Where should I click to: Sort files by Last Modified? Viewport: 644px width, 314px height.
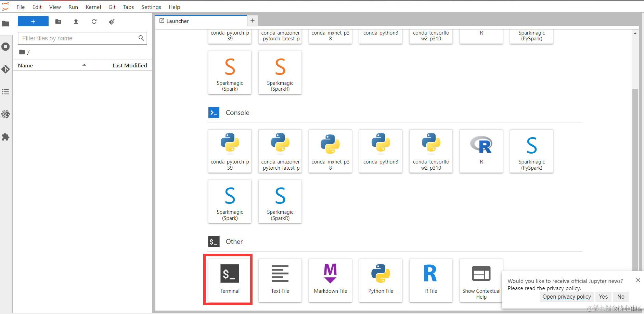tap(130, 65)
